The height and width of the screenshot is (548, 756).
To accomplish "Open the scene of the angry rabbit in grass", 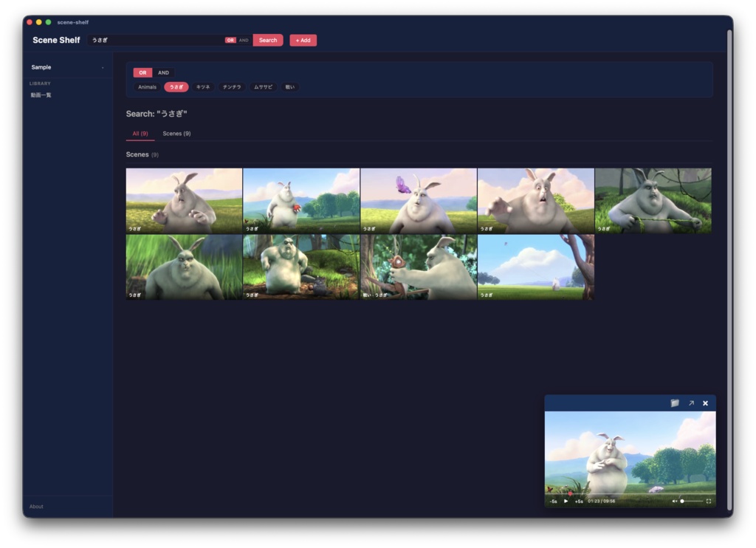I will (184, 267).
